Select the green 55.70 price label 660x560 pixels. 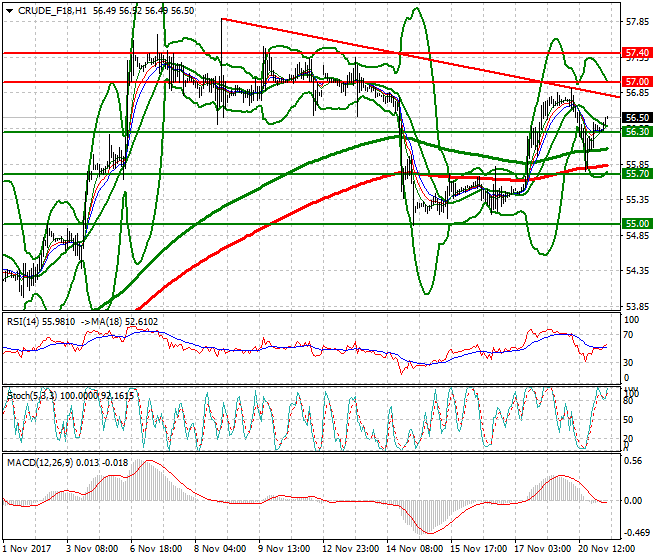[x=636, y=174]
